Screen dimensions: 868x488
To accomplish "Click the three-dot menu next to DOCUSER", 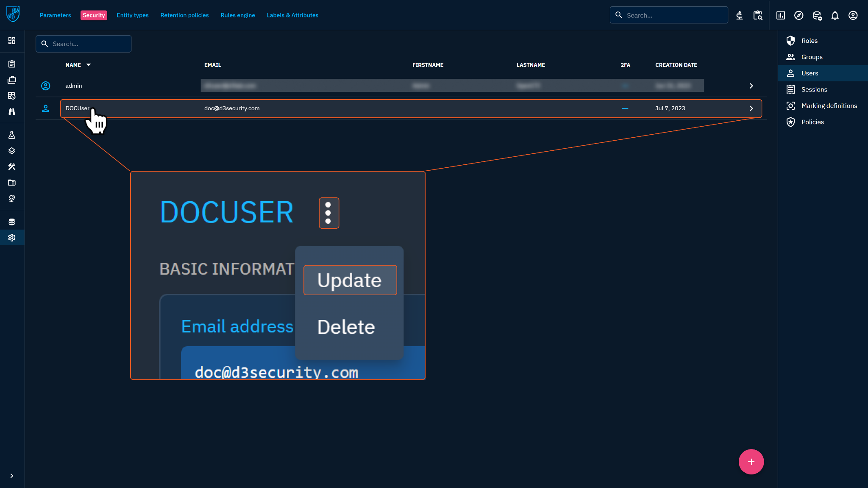I will click(328, 213).
